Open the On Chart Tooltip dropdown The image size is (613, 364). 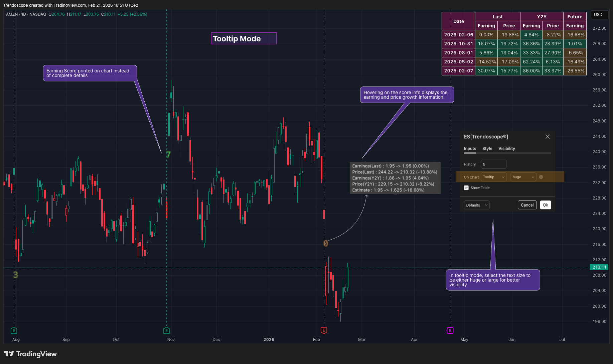[x=493, y=177]
